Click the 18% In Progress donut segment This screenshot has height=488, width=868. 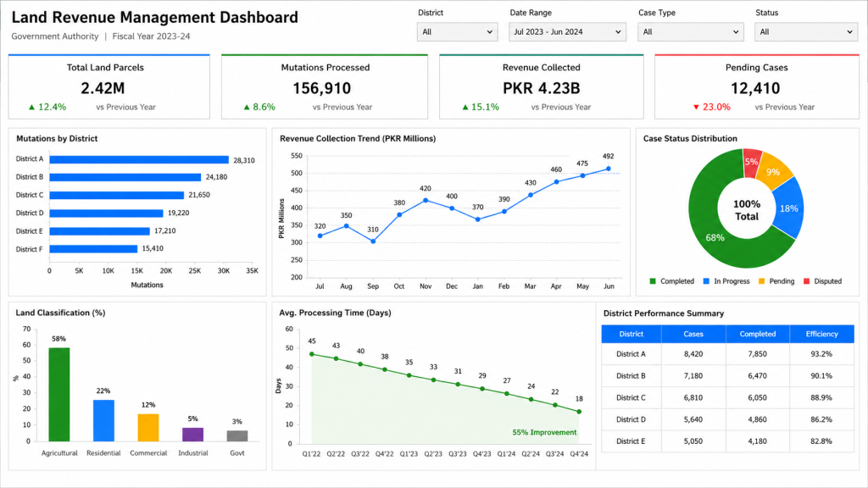point(788,208)
